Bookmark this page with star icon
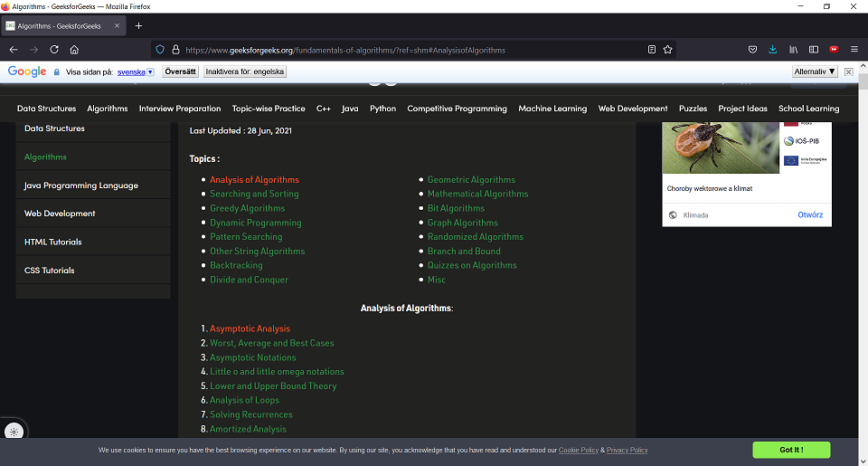The width and height of the screenshot is (868, 466). coord(667,50)
